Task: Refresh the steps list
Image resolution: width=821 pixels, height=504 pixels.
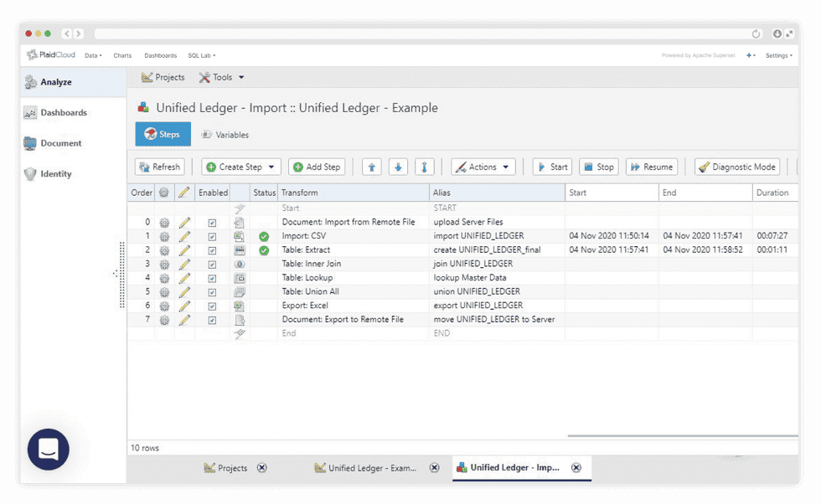Action: pyautogui.click(x=160, y=167)
